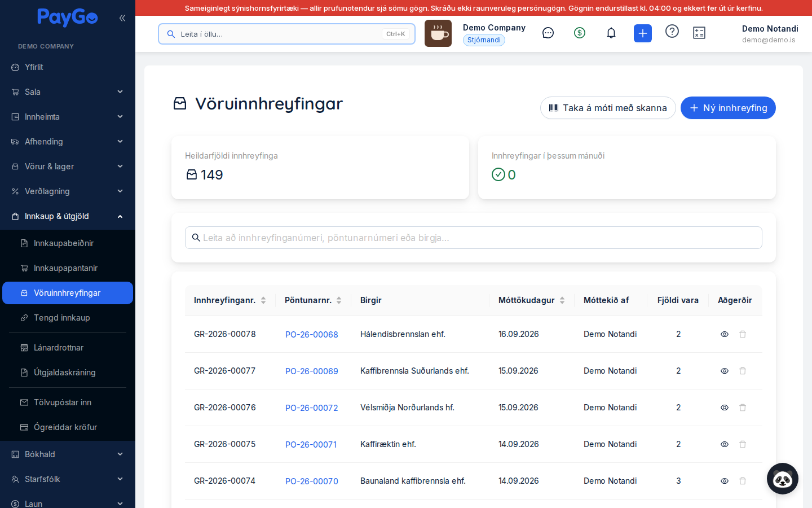Focus the global Leita í öllu search
The height and width of the screenshot is (508, 812).
click(x=286, y=34)
